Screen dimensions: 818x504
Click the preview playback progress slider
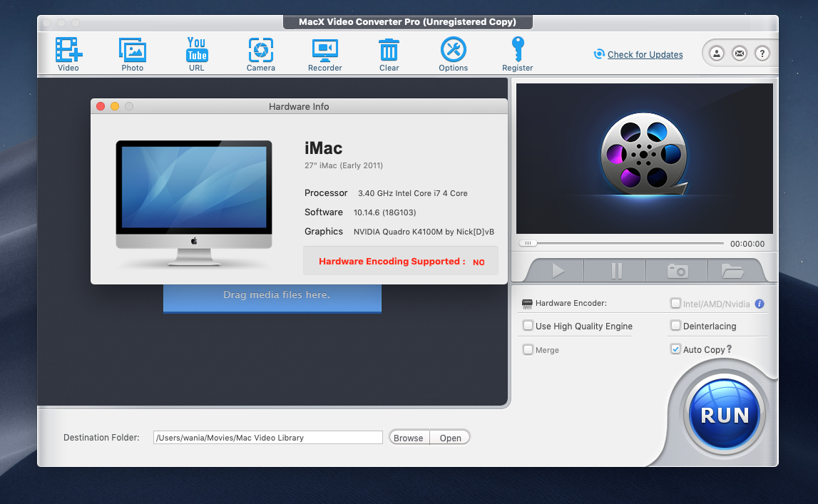621,243
